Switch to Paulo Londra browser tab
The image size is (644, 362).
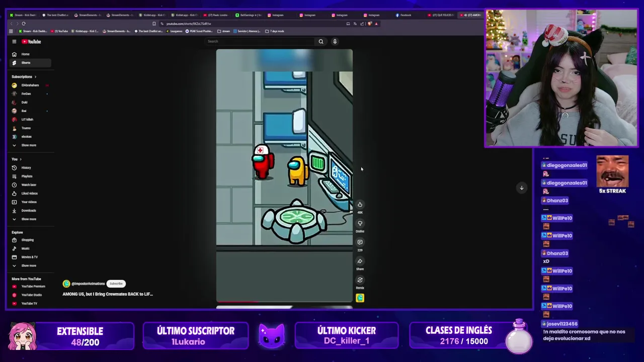pos(216,15)
